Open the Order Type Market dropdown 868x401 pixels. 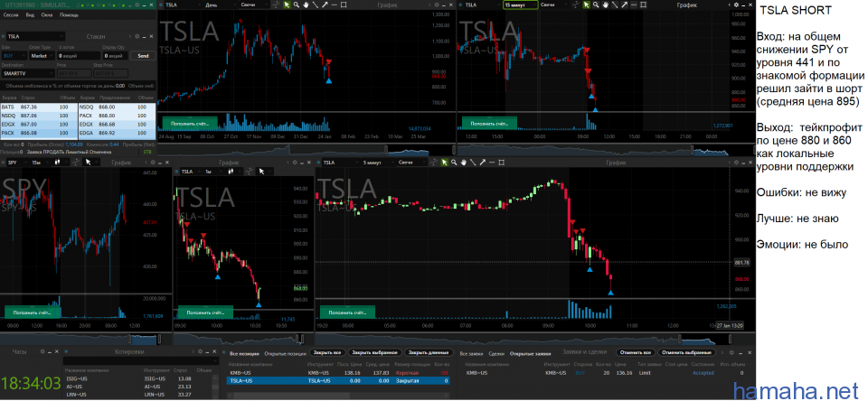42,56
